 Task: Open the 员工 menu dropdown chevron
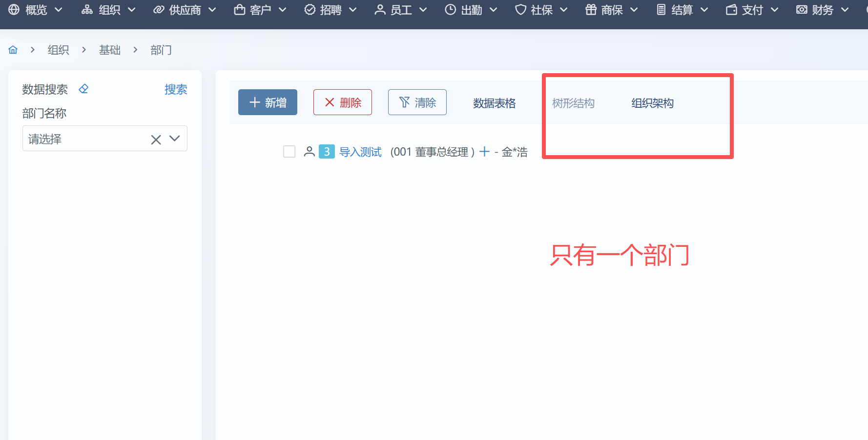click(x=423, y=10)
